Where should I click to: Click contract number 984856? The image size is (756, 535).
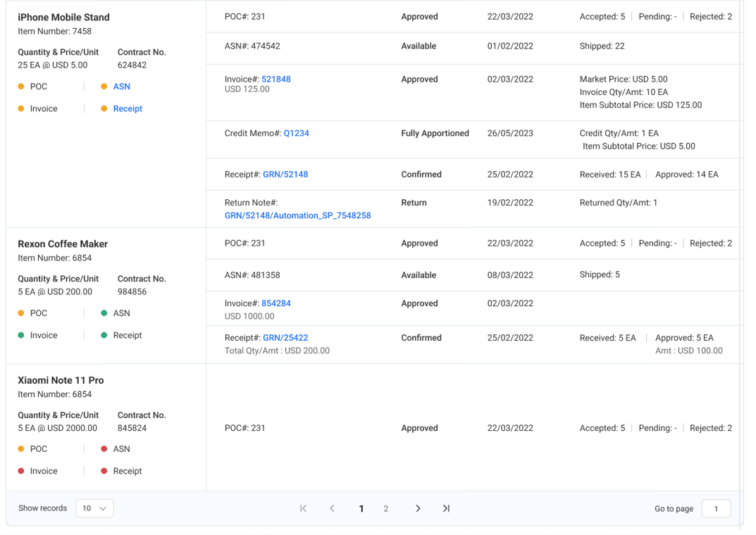pyautogui.click(x=132, y=292)
